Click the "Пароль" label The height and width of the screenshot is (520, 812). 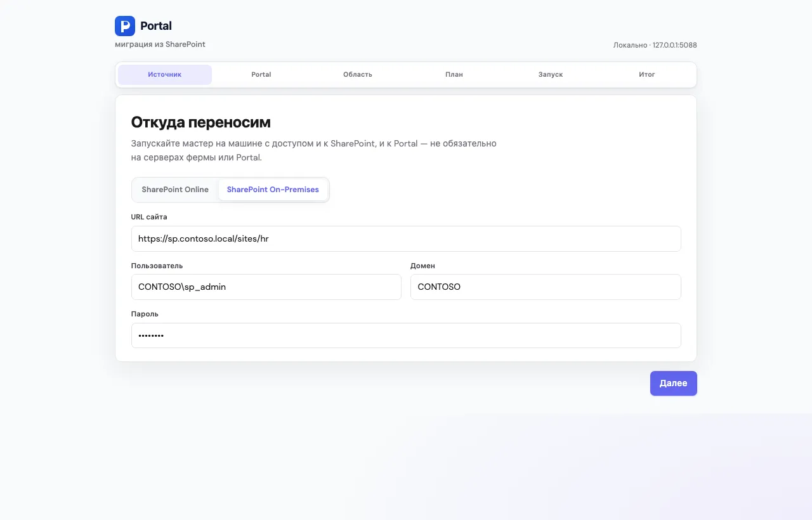145,314
